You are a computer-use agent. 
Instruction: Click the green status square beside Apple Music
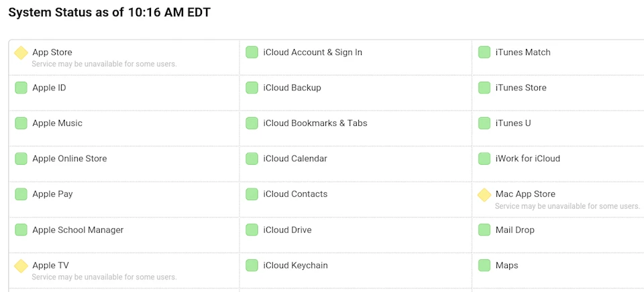21,123
